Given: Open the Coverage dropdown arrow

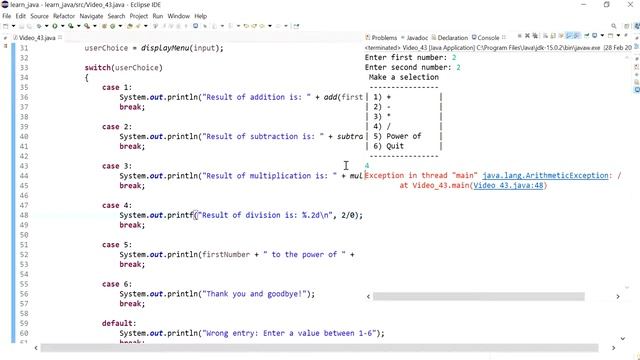Looking at the screenshot, I should click(x=79, y=26).
